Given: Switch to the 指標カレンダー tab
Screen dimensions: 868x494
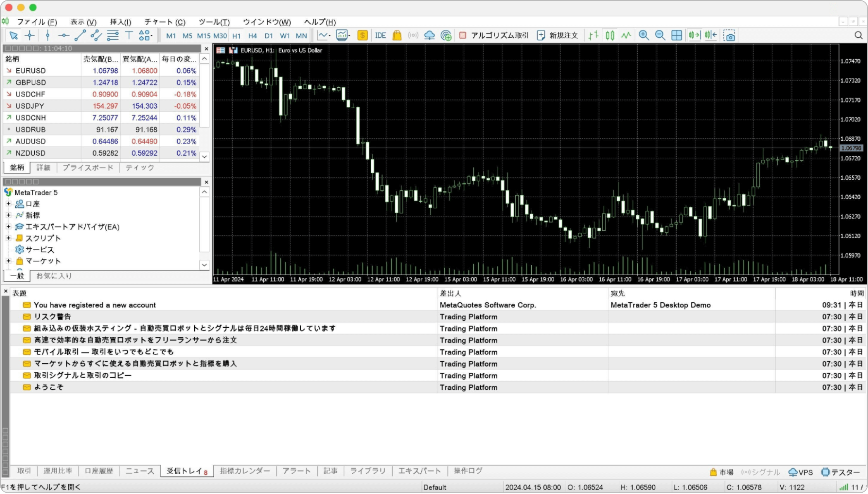Looking at the screenshot, I should [x=245, y=471].
